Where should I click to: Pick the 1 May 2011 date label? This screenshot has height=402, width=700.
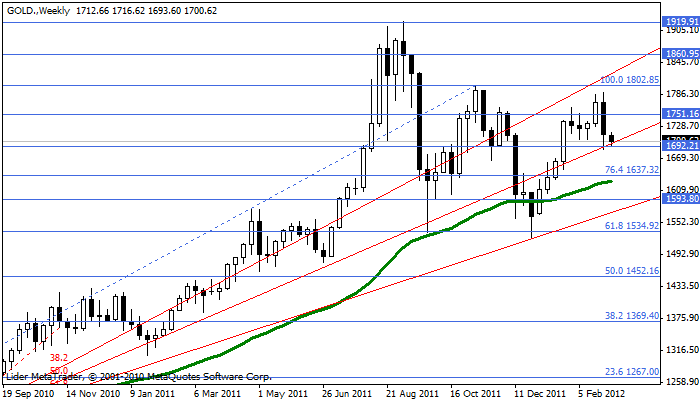coord(283,394)
